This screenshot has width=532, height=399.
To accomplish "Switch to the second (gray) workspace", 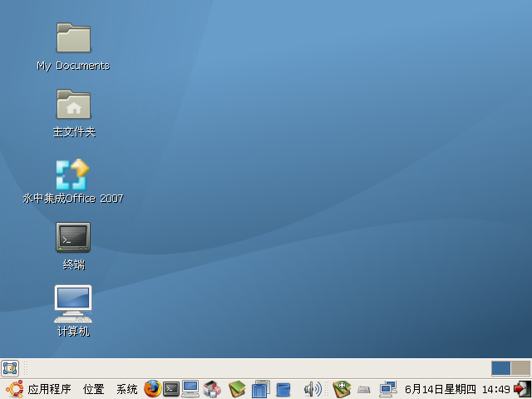I will (x=520, y=368).
